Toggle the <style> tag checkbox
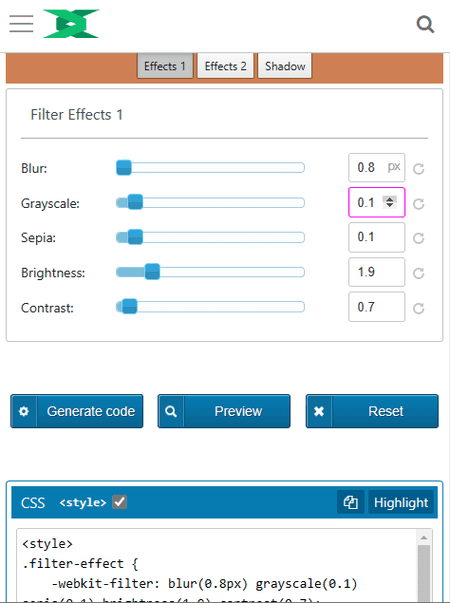 click(x=120, y=502)
